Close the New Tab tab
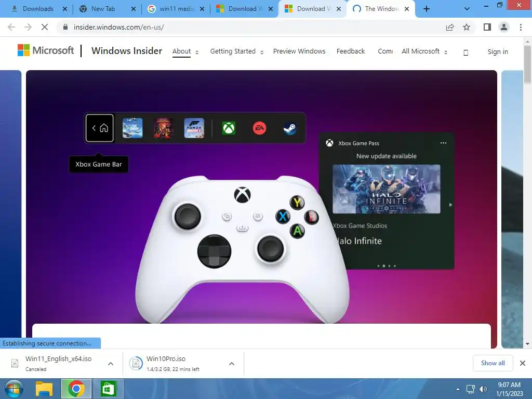This screenshot has width=532, height=399. click(x=134, y=9)
